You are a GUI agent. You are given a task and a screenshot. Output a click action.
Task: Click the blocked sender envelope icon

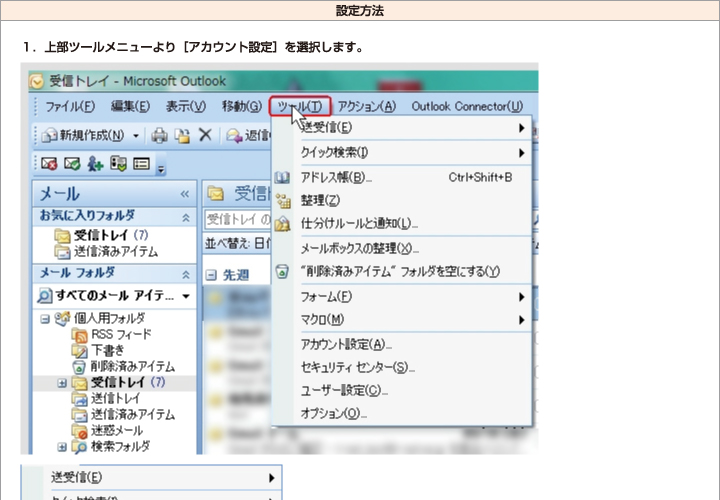[x=49, y=163]
